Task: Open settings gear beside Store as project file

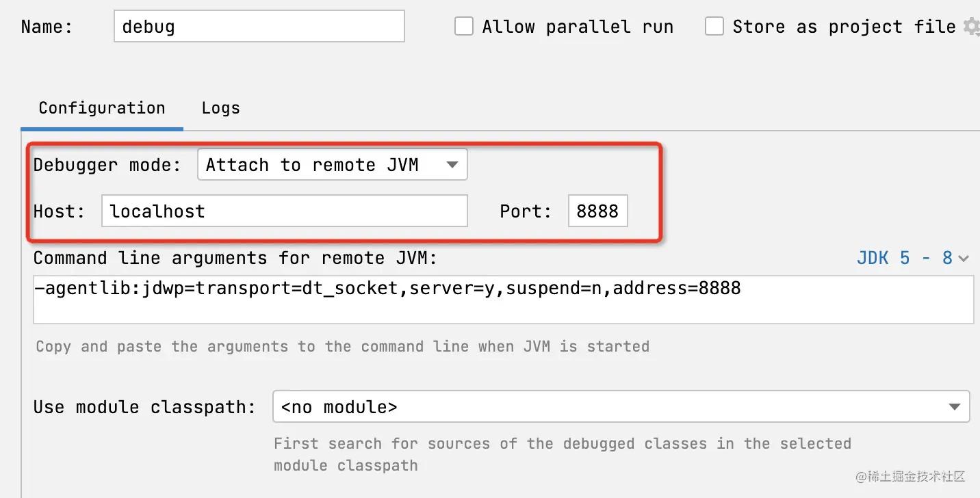Action: [971, 27]
